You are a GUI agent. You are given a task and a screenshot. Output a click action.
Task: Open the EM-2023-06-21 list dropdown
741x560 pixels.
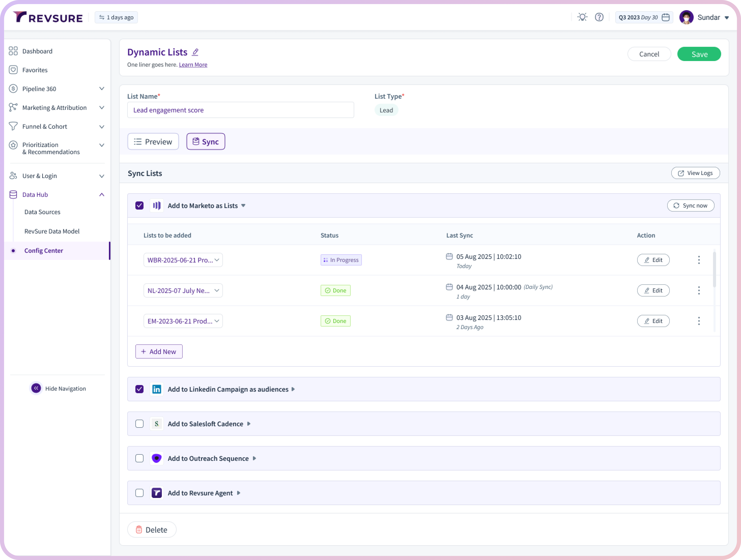point(183,321)
